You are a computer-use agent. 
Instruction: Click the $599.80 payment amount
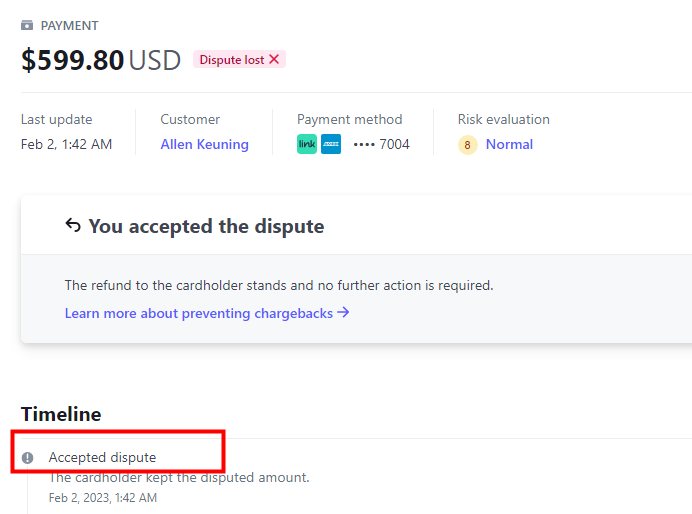click(x=73, y=60)
